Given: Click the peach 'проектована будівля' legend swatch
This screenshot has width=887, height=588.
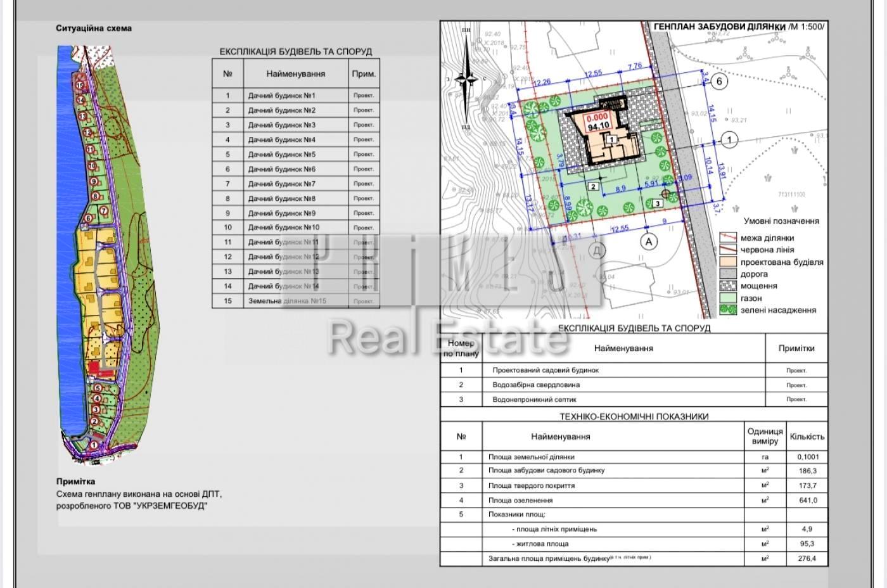Looking at the screenshot, I should (x=728, y=262).
